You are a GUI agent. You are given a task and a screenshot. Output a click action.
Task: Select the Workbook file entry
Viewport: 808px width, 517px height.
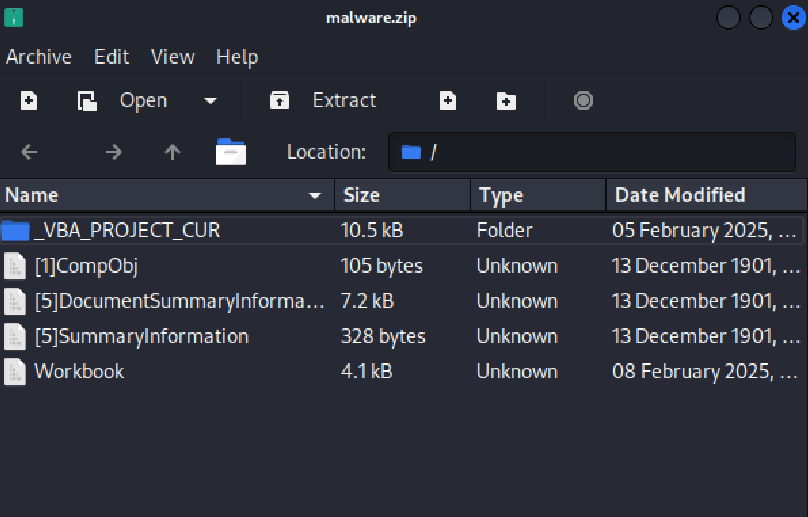(x=401, y=371)
